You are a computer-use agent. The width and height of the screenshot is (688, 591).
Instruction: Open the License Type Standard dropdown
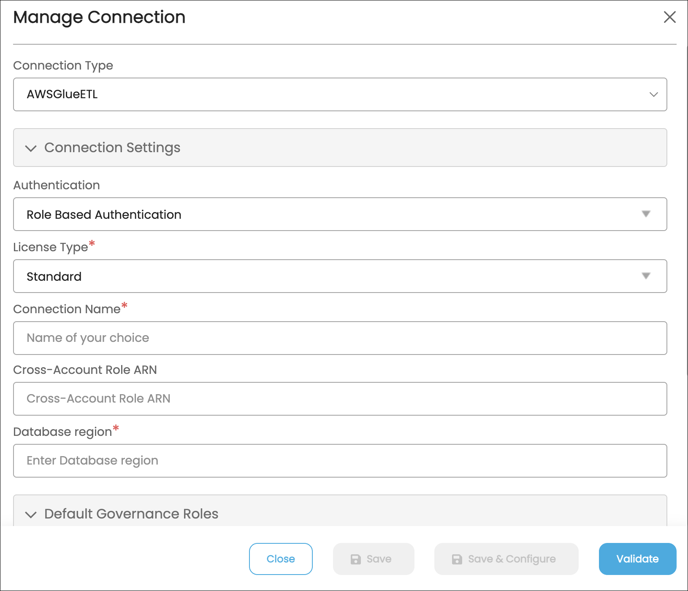(x=340, y=276)
